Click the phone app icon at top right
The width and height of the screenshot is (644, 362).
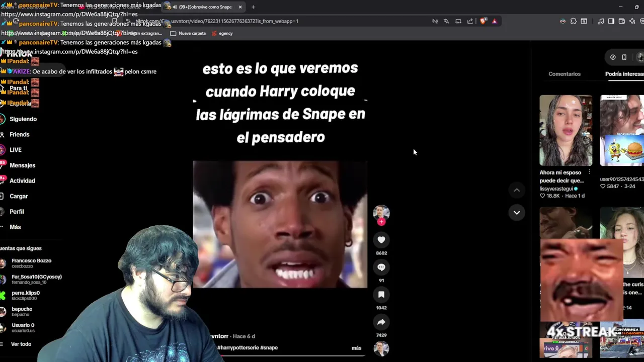tap(624, 57)
